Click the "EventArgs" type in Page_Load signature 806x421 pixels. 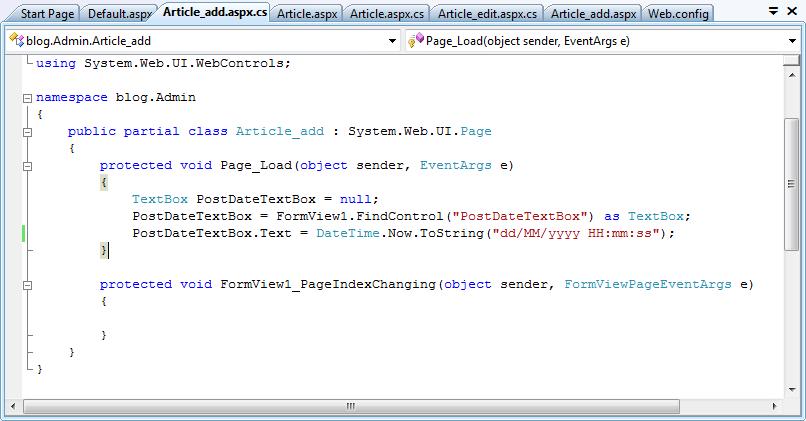pos(455,166)
